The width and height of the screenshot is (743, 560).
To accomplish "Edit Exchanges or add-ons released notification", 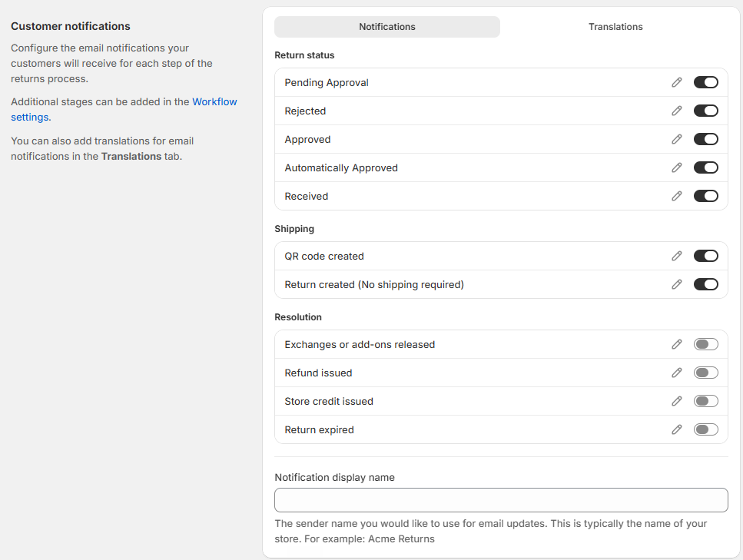I will click(677, 344).
